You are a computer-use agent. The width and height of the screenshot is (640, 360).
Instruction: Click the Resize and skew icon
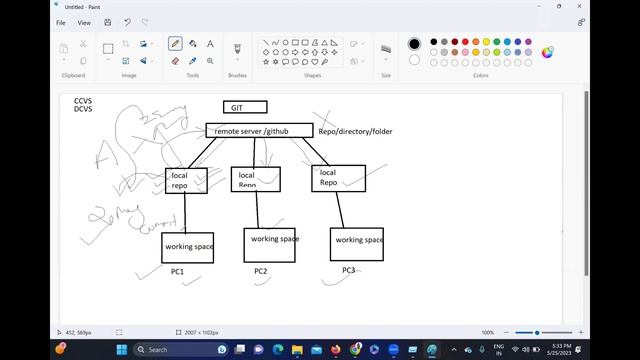point(126,61)
